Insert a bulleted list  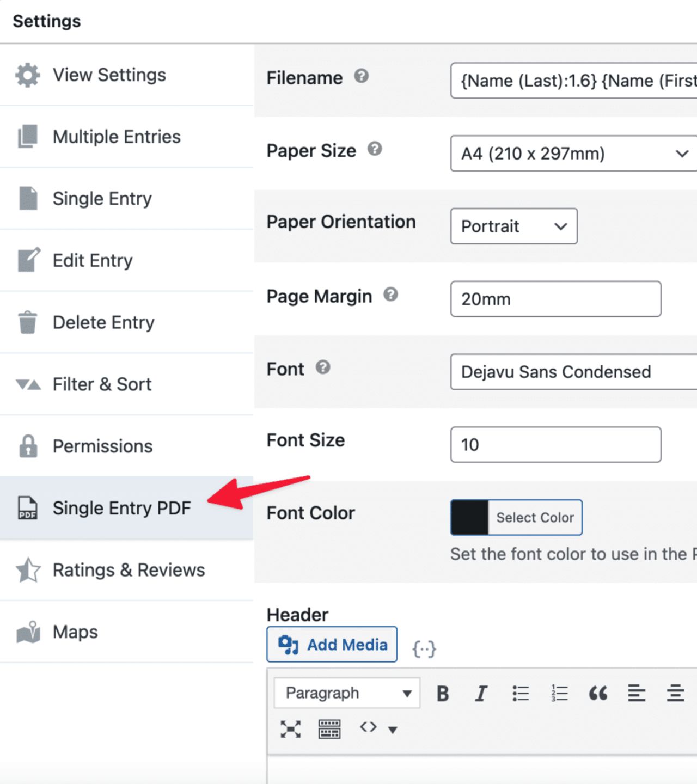click(x=521, y=693)
